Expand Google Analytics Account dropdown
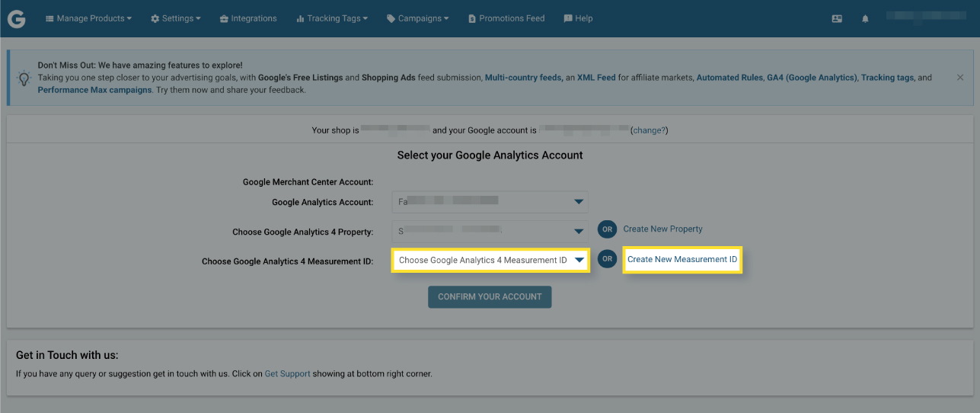Screen dimensions: 980x413 [x=490, y=202]
